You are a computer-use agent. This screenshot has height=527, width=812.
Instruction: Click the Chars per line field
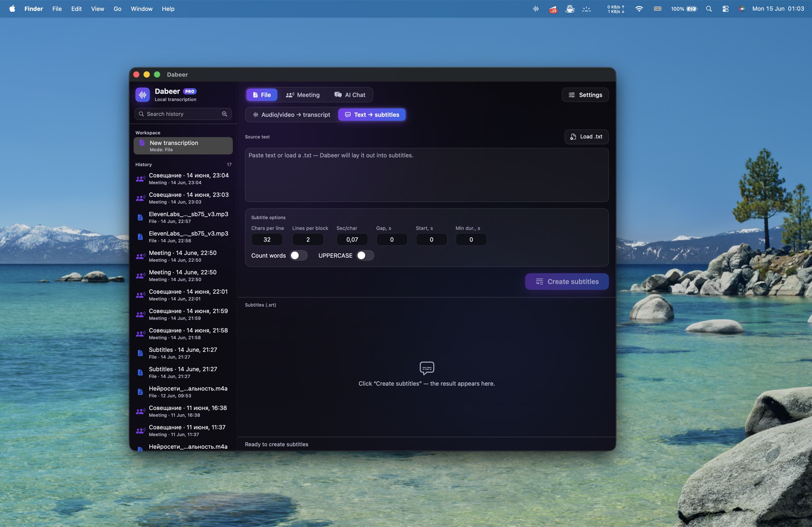coord(267,240)
